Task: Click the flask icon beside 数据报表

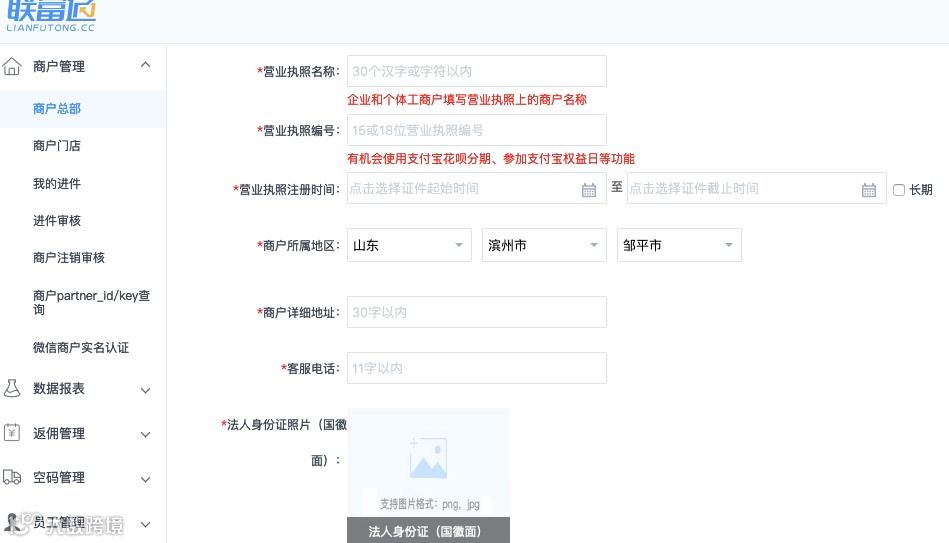Action: click(12, 388)
